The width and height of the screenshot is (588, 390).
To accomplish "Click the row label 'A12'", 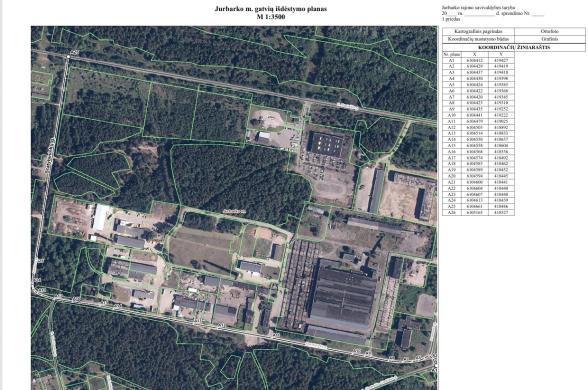I will point(452,128).
